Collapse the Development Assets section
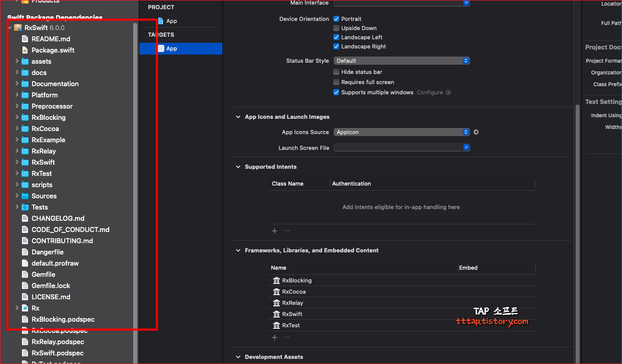This screenshot has height=364, width=622. pos(238,357)
